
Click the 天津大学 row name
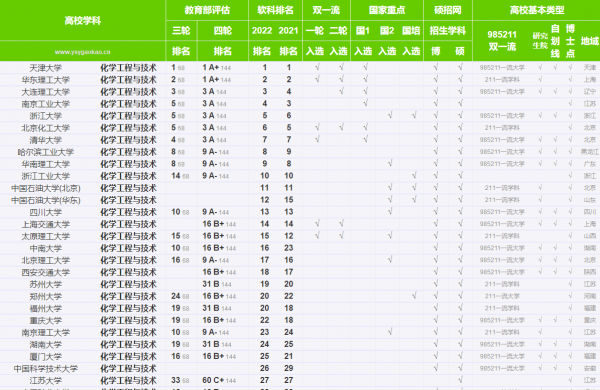pyautogui.click(x=46, y=68)
